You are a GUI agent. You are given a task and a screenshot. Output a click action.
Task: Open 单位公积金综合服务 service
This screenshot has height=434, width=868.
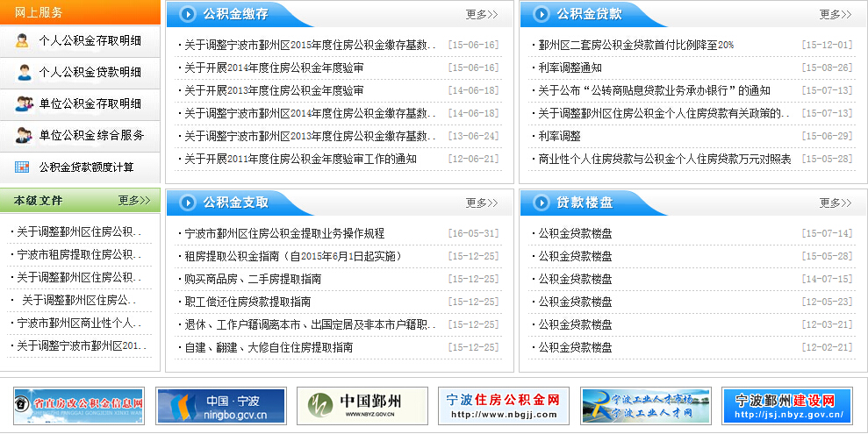click(x=91, y=135)
